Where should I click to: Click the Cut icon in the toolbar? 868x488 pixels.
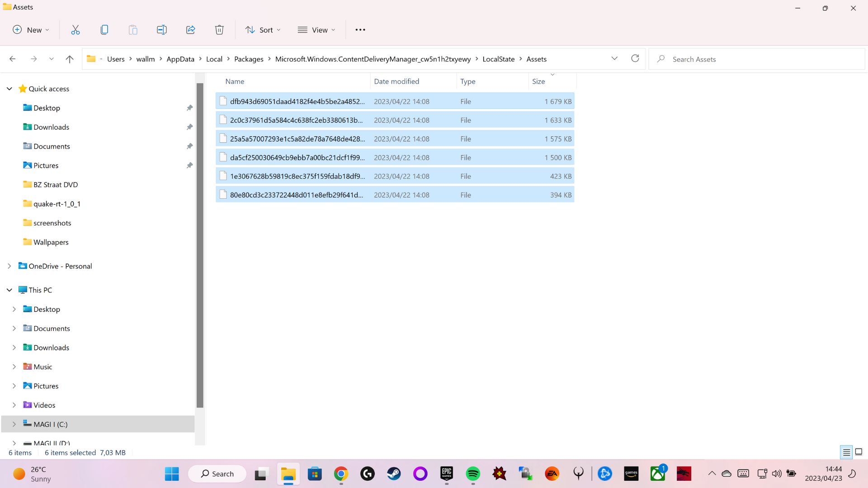click(x=75, y=29)
